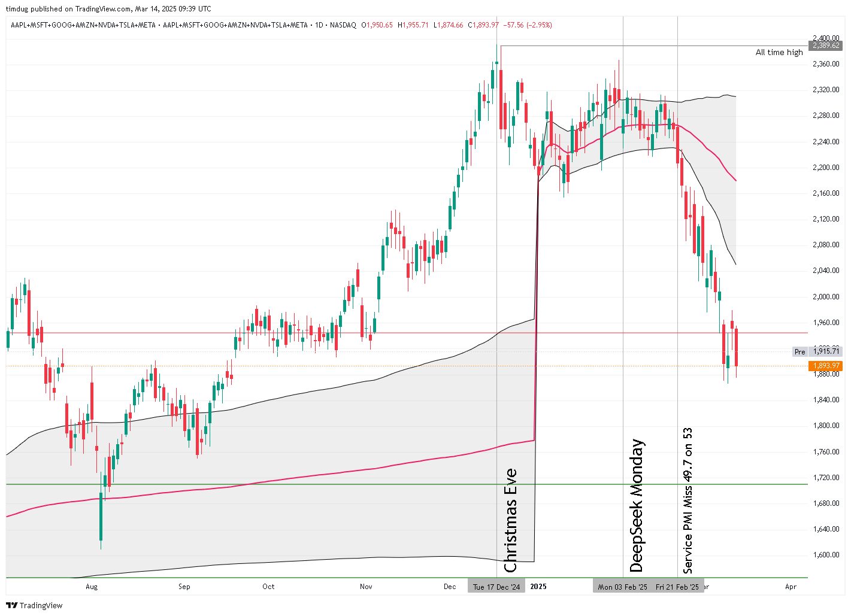The image size is (851, 616).
Task: Click the 1,880.00 price axis label
Action: pyautogui.click(x=826, y=374)
